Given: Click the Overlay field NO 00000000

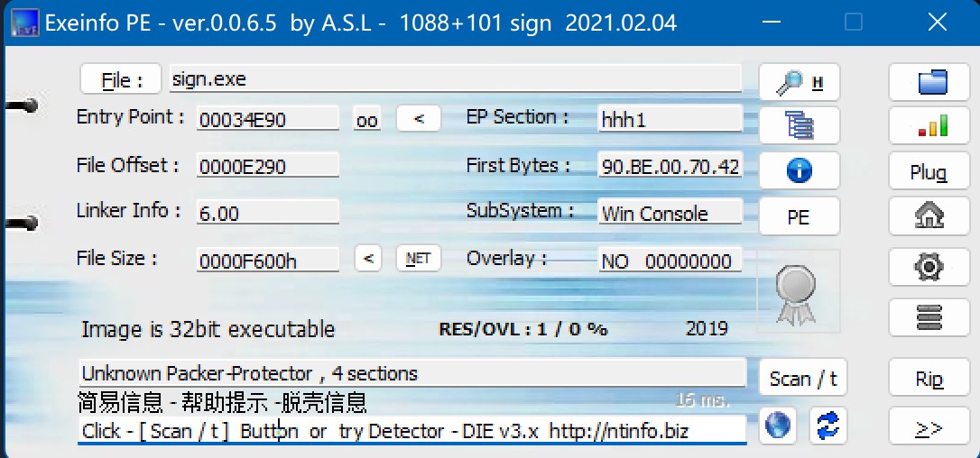Looking at the screenshot, I should [670, 260].
